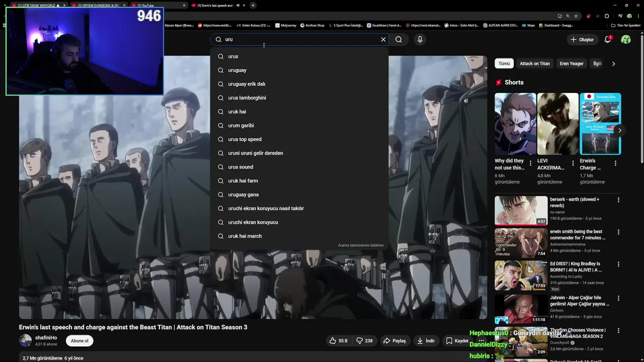Open shafiniHo channel avatar
The width and height of the screenshot is (644, 362).
25,341
